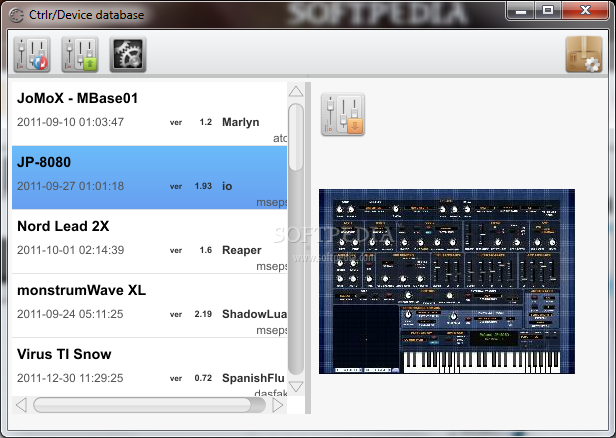Click author name SpanishFlu
This screenshot has width=616, height=438.
click(x=253, y=378)
